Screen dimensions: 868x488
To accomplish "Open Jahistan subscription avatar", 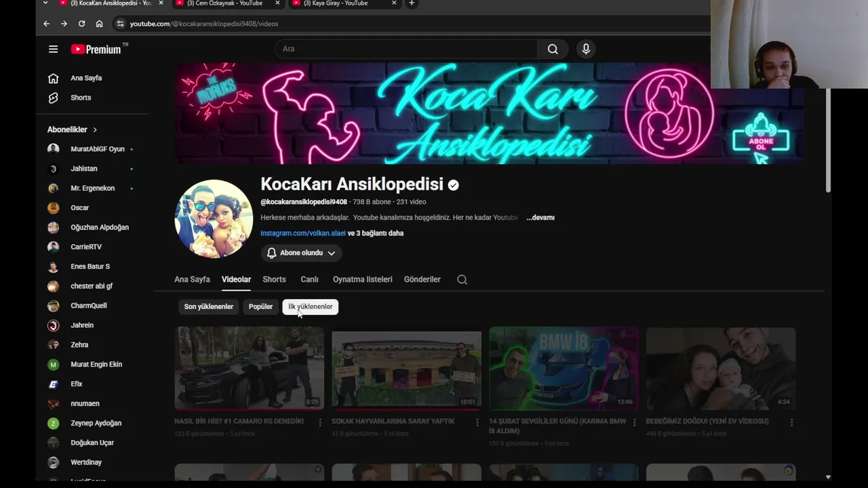I will pos(53,169).
